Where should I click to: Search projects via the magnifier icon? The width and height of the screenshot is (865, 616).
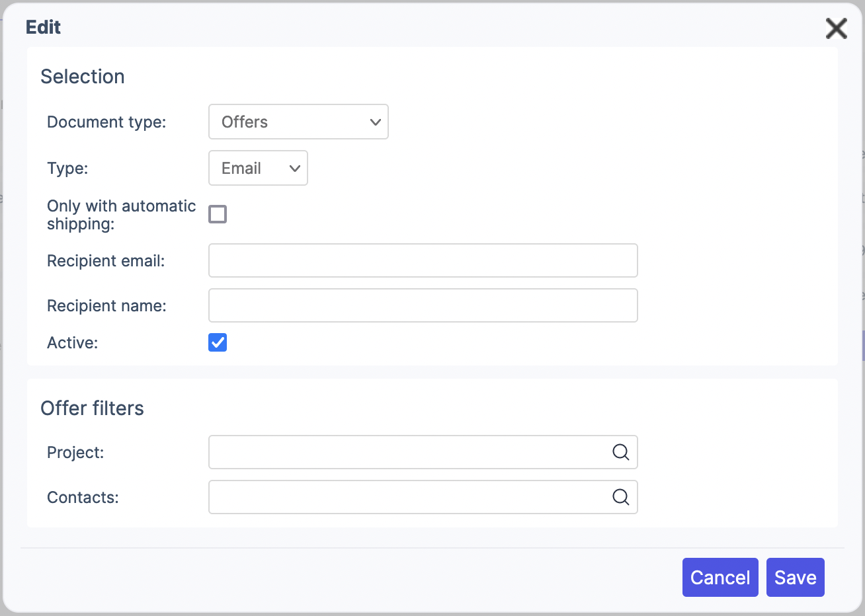620,452
